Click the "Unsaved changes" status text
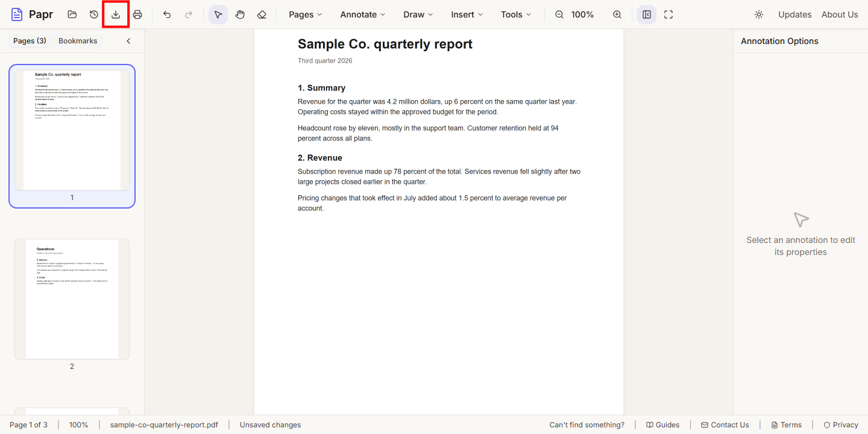 point(270,425)
